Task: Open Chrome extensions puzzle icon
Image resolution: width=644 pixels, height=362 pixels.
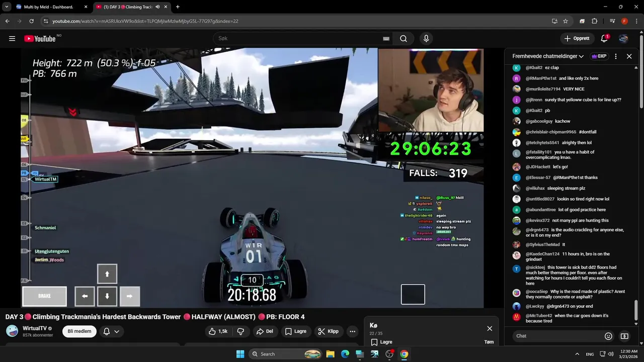Action: click(594, 21)
